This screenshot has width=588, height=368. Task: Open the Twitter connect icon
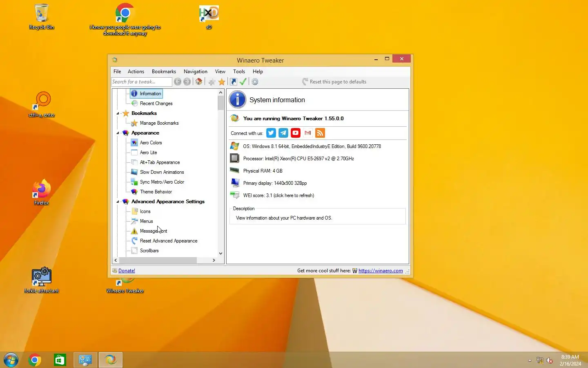click(271, 133)
